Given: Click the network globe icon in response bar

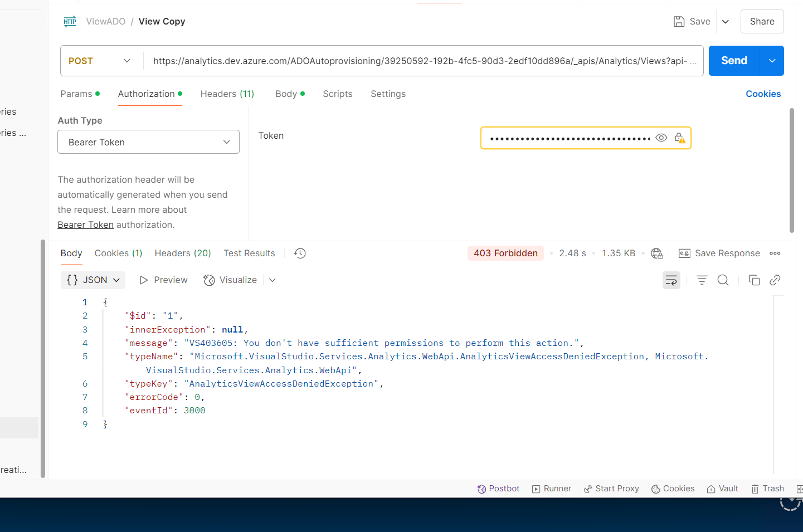Looking at the screenshot, I should tap(656, 253).
